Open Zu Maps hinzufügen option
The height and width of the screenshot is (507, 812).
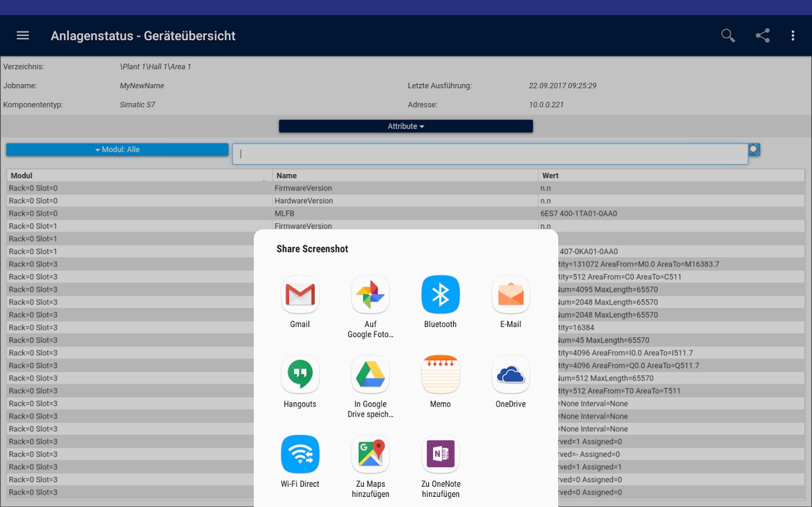click(370, 465)
